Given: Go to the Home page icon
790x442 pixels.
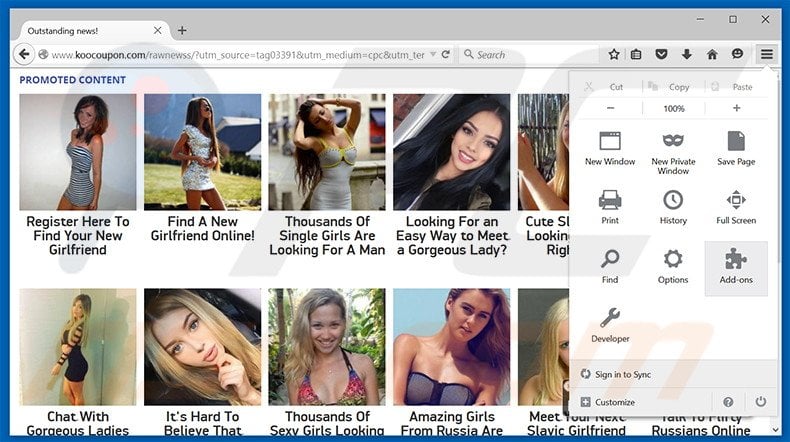Looking at the screenshot, I should 711,54.
